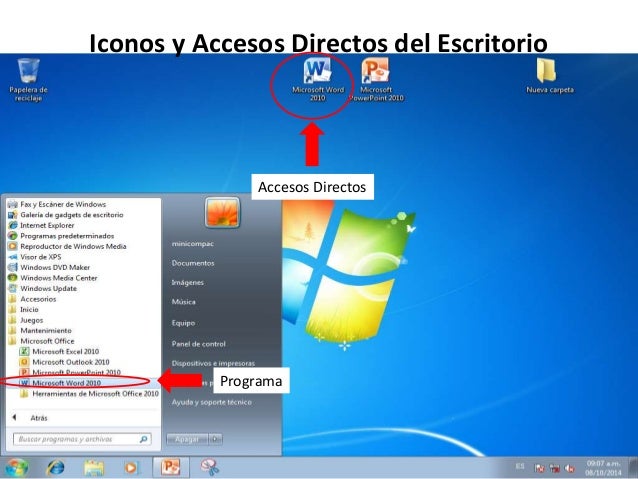Open Equipo from the Start menu
The image size is (638, 479).
pyautogui.click(x=183, y=323)
